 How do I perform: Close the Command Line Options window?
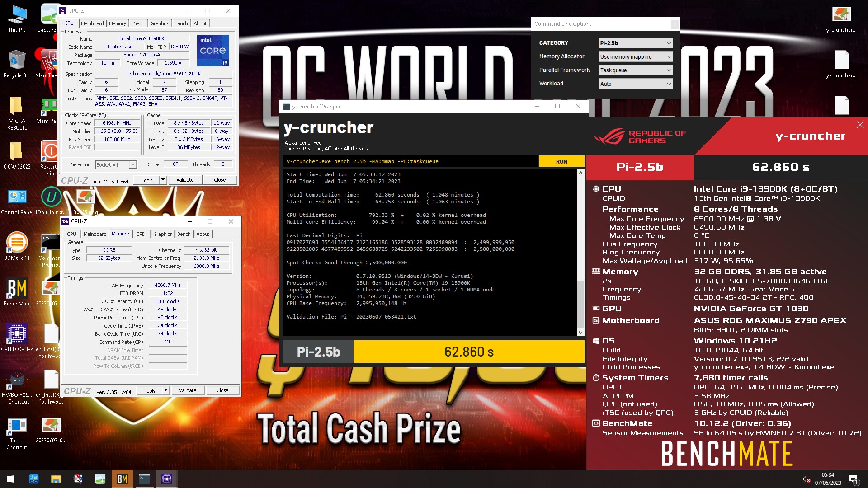(675, 24)
